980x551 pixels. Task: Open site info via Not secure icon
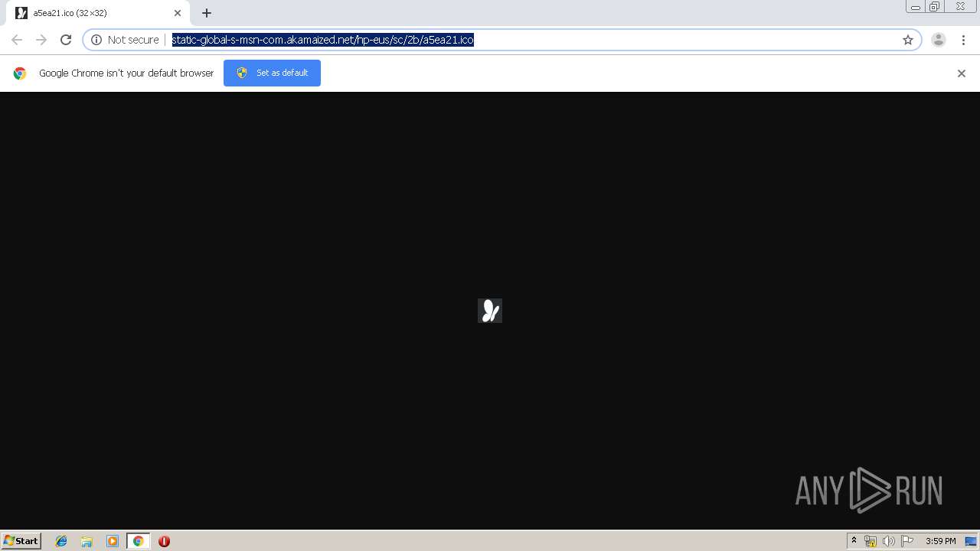(96, 40)
